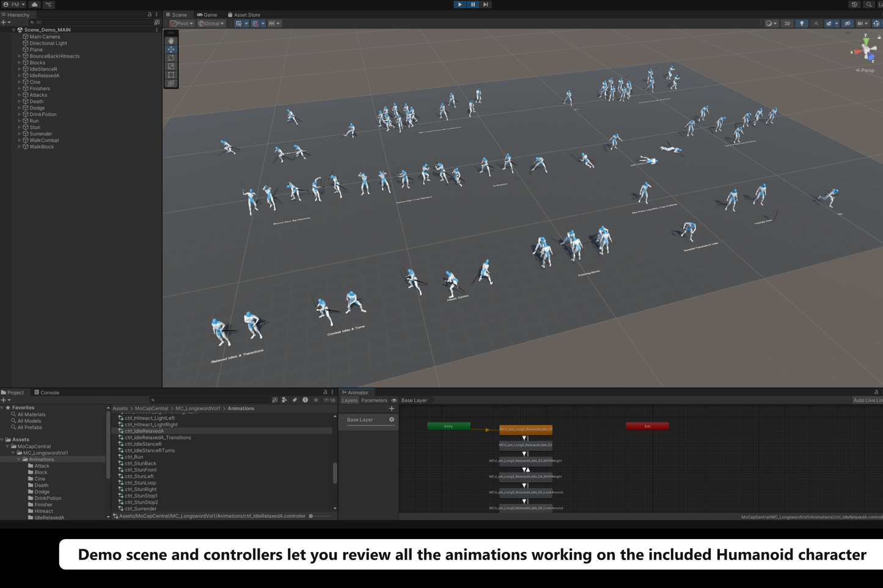883x588 pixels.
Task: Select the Rotate tool in Scene toolbar
Action: coord(171,58)
